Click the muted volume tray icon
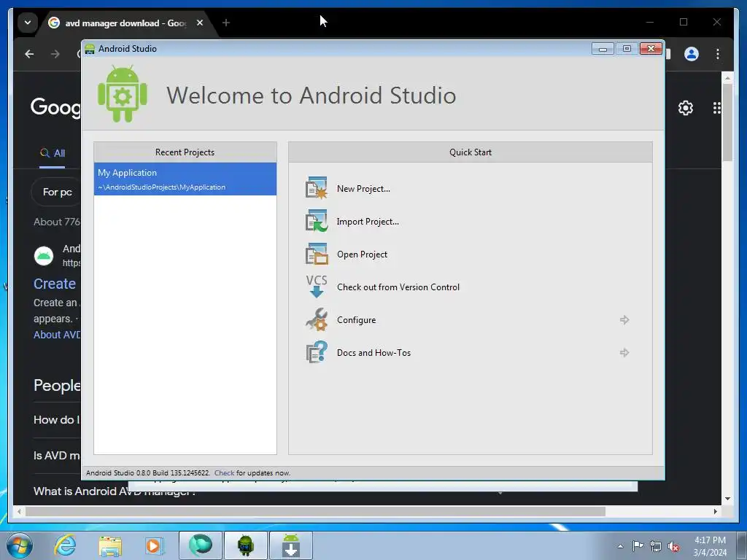Screen dimensions: 747x560 coord(673,546)
